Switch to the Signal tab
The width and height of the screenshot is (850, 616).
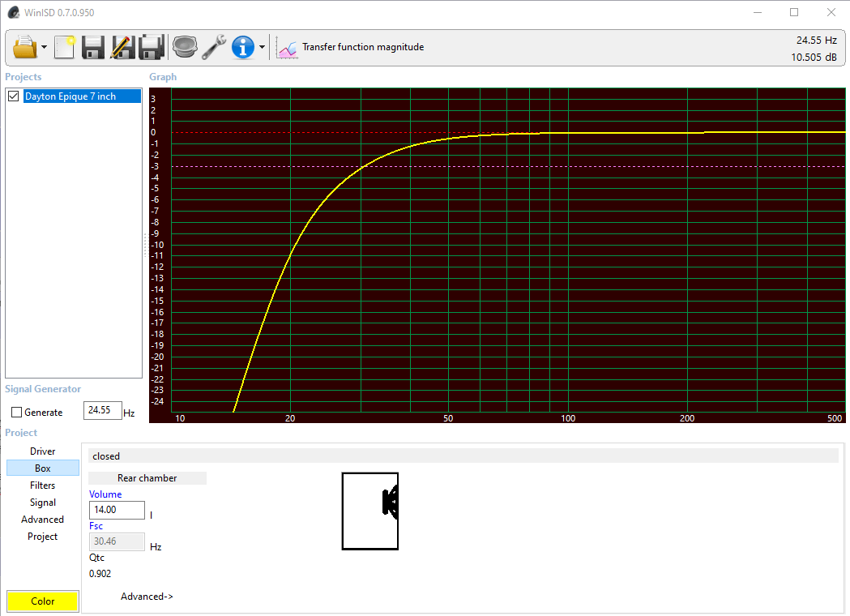pyautogui.click(x=43, y=503)
